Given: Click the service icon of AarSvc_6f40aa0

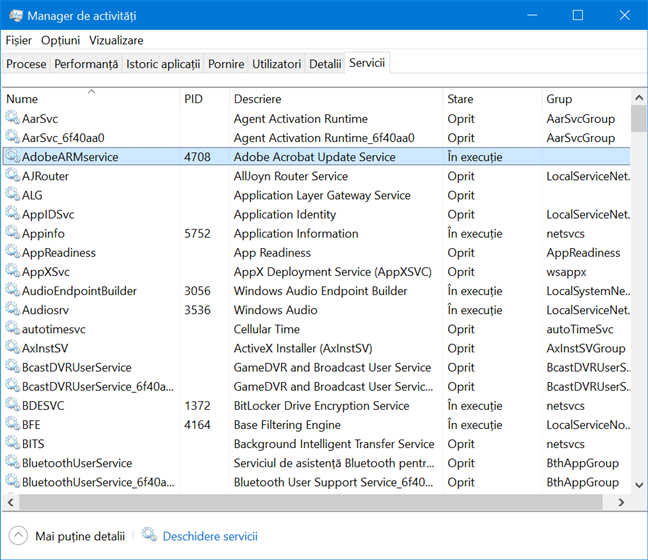Looking at the screenshot, I should [12, 137].
